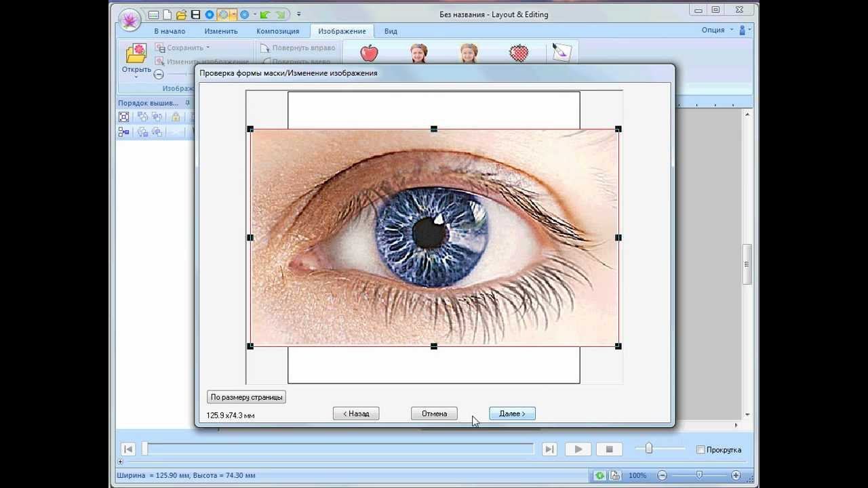Click the Redo green arrow icon
Screen dimensions: 868x488
281,14
